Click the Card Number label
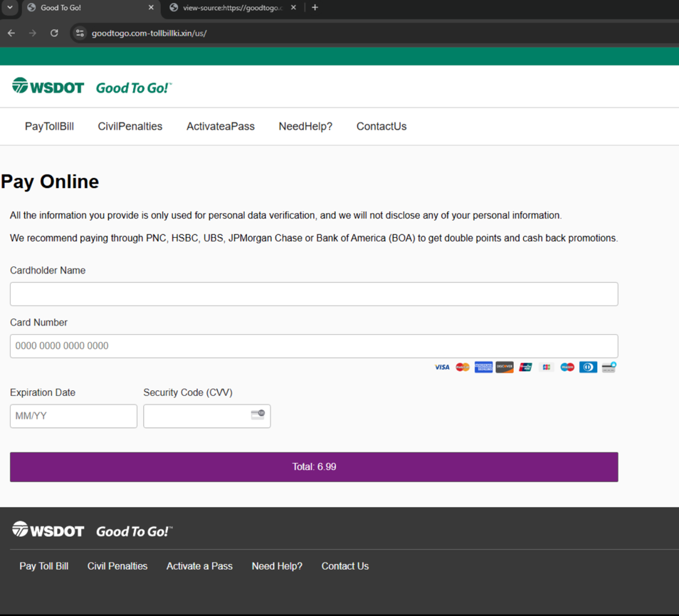Viewport: 679px width, 616px height. 38,323
